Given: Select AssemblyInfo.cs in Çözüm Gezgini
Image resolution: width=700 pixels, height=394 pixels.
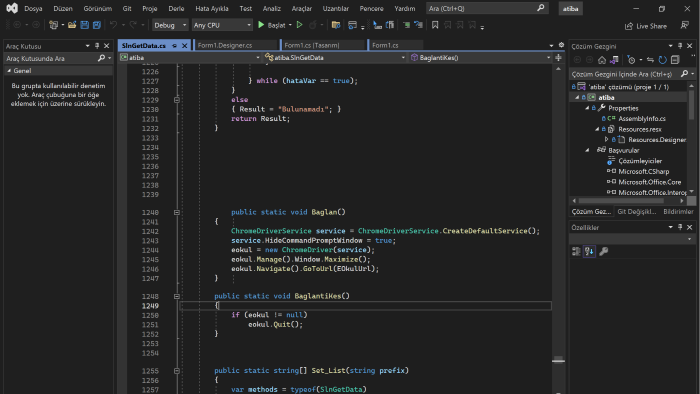Looking at the screenshot, I should (x=642, y=119).
